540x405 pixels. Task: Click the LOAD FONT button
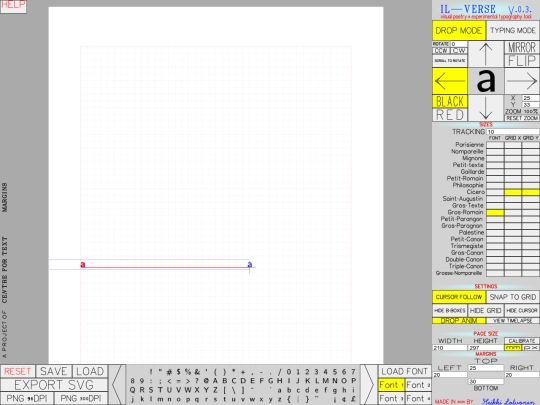tap(405, 371)
